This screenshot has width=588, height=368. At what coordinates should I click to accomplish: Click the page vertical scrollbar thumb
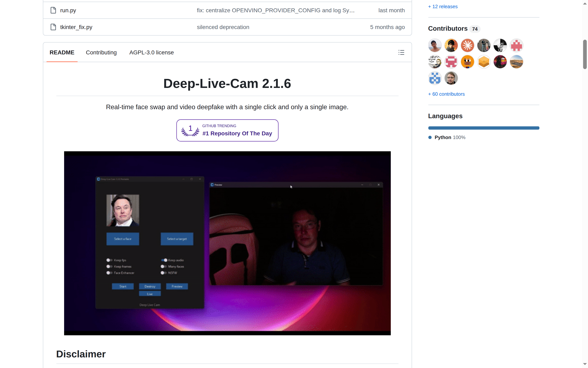[585, 55]
